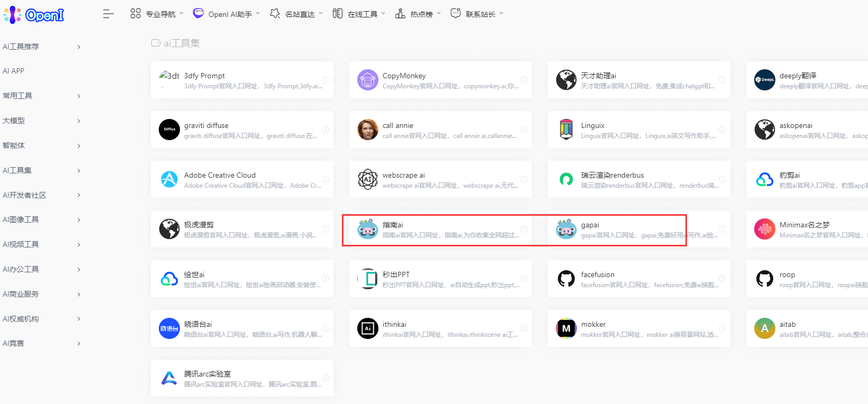Select AI图像工具 in sidebar

[21, 219]
